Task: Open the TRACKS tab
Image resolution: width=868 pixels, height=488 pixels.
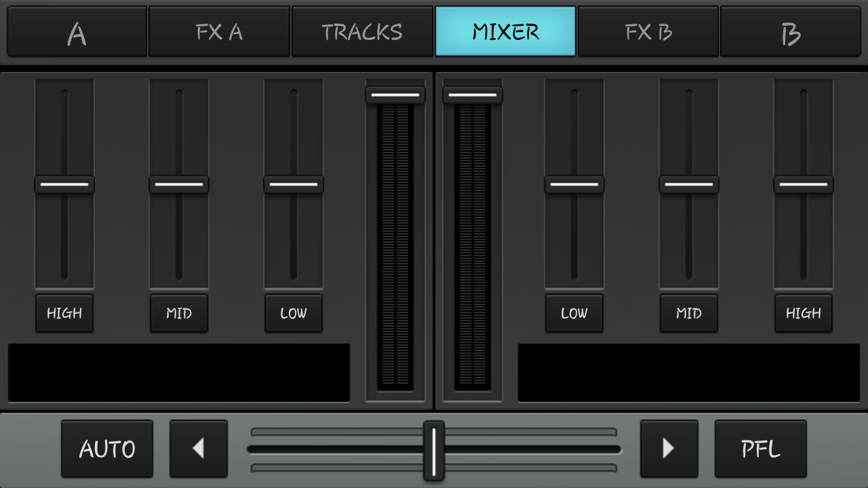Action: [x=362, y=32]
